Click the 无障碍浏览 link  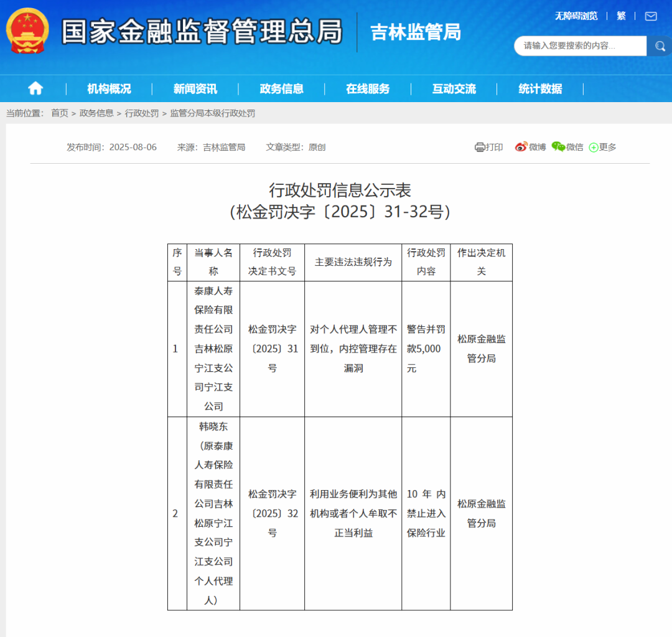tap(576, 16)
